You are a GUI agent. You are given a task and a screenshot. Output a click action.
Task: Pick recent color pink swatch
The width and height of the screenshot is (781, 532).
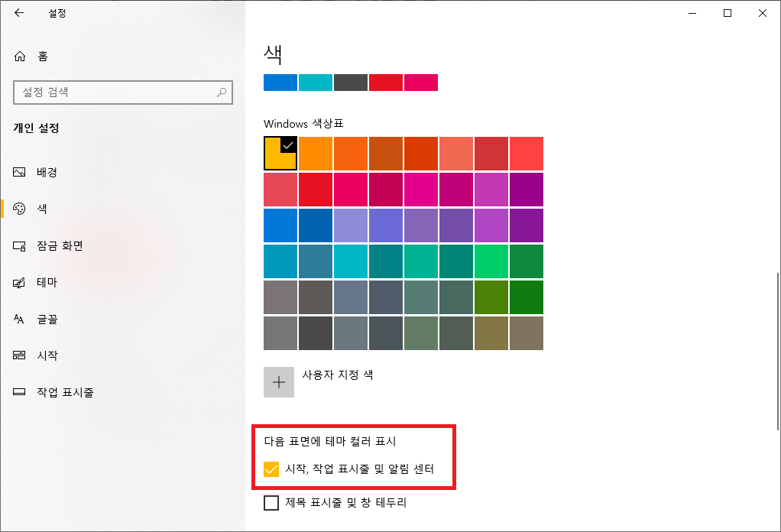[x=421, y=83]
